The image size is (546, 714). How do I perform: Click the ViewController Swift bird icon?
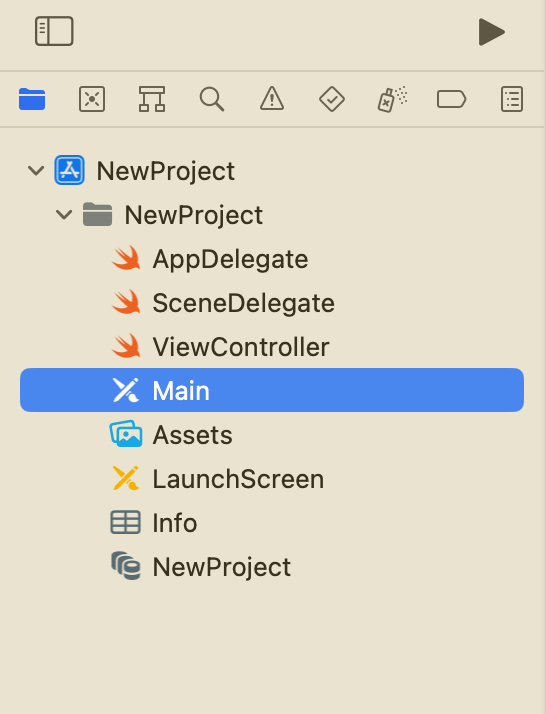click(x=126, y=346)
